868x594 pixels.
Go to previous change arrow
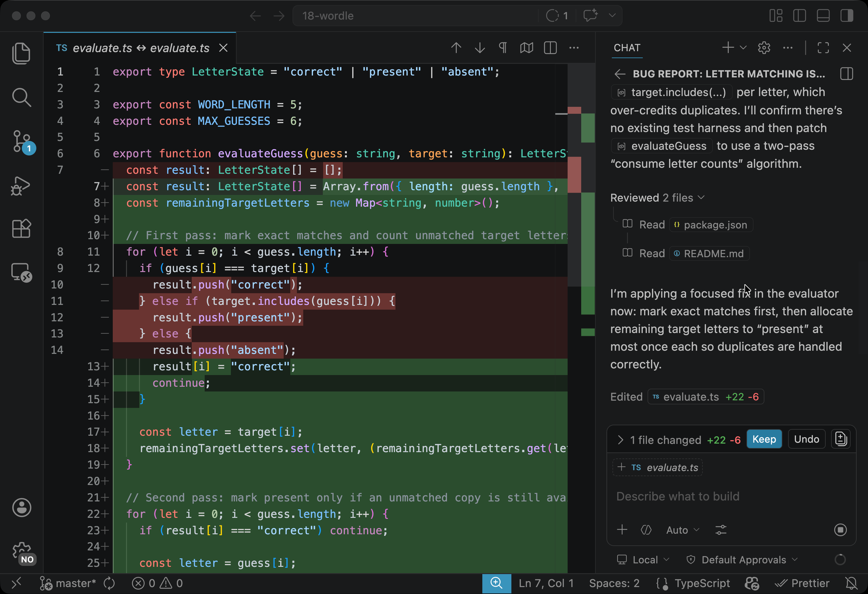(x=456, y=48)
